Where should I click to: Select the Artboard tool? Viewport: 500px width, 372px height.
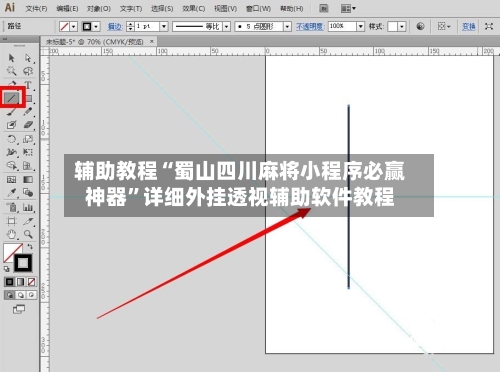click(x=11, y=221)
